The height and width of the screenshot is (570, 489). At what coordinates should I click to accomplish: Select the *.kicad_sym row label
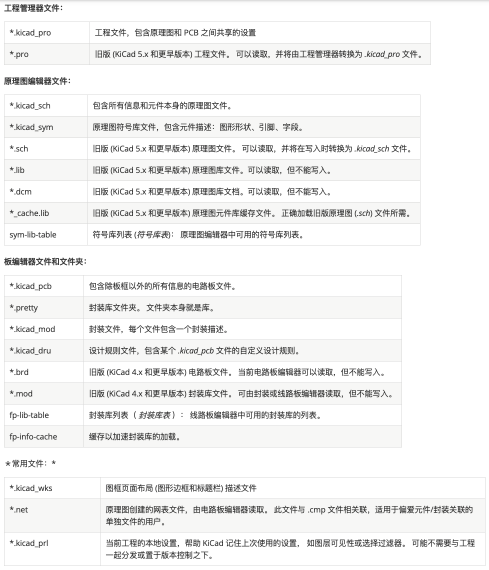click(46, 127)
